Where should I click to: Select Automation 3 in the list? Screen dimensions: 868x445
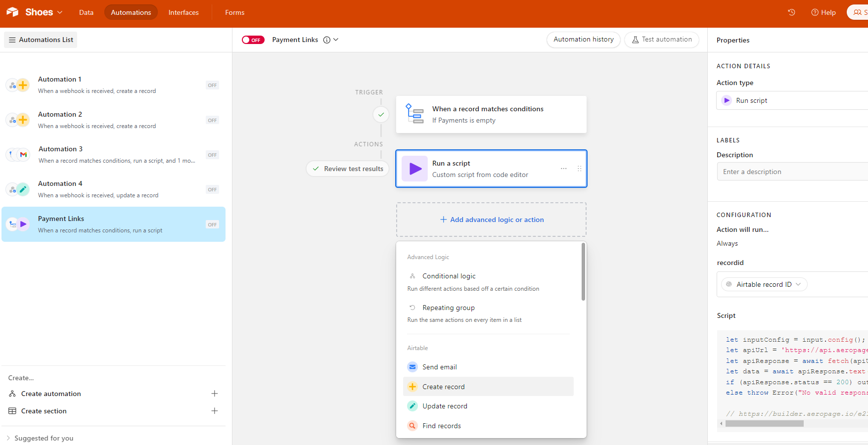click(113, 155)
